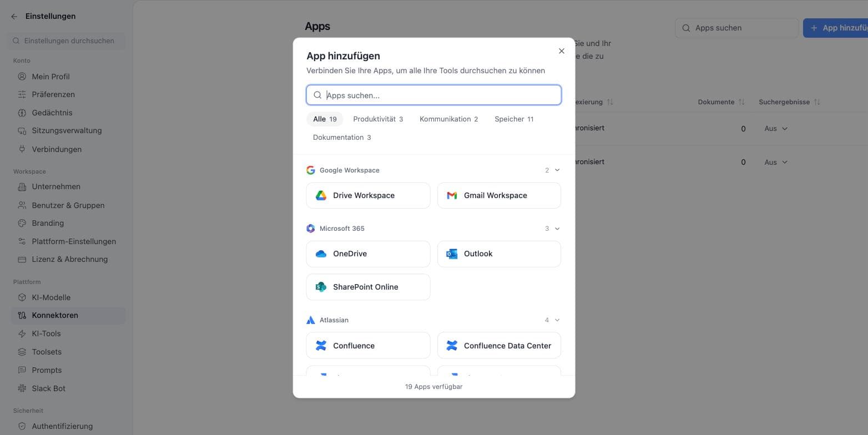Image resolution: width=868 pixels, height=435 pixels.
Task: Sort by the Suchergebnisse column
Action: (790, 102)
